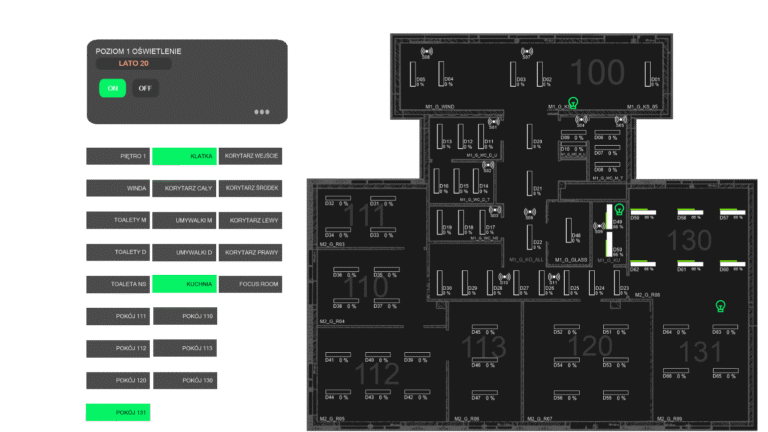768x432 pixels.
Task: Select the POKÓJ 131 zone
Action: (118, 412)
